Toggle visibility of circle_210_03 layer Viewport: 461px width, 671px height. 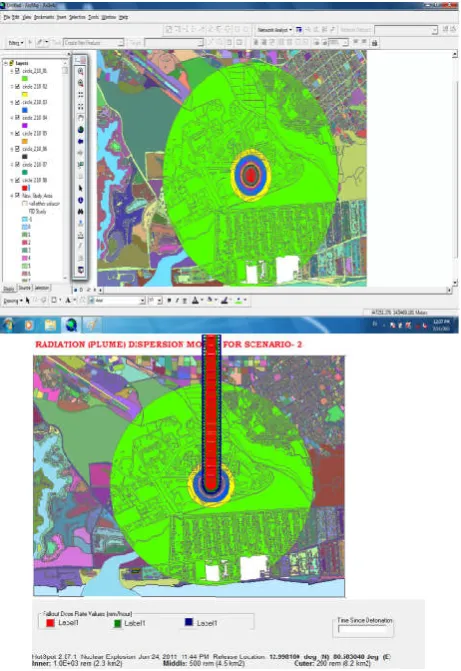[x=17, y=102]
